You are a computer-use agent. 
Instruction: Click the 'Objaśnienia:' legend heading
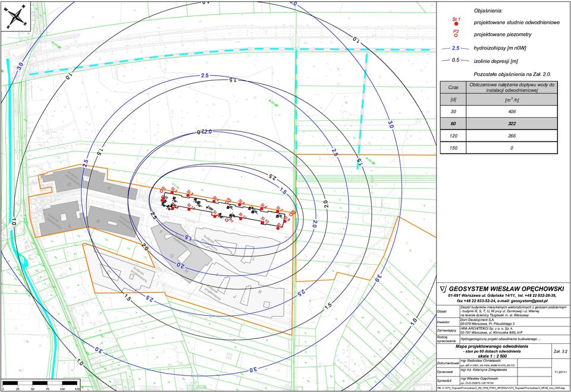pyautogui.click(x=488, y=11)
